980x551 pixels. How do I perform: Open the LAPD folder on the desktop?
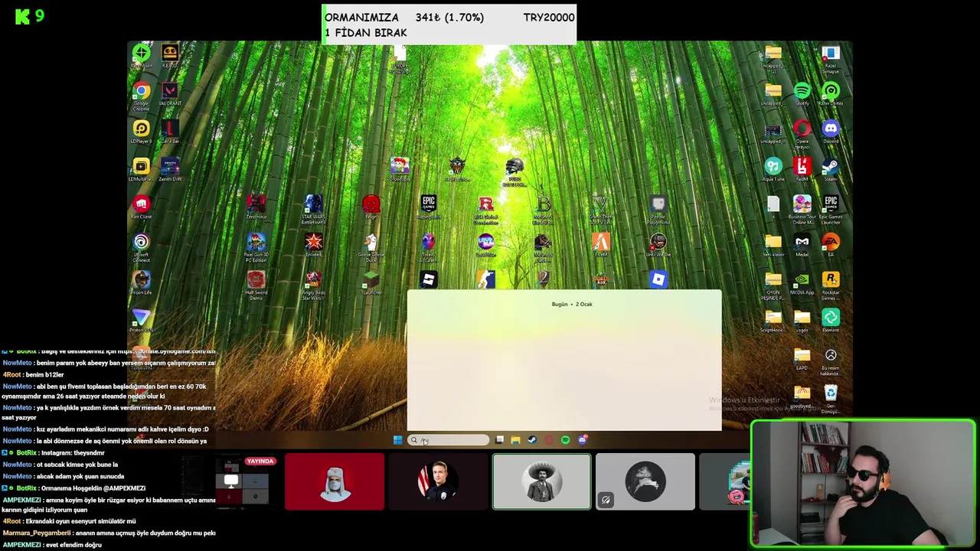(802, 356)
